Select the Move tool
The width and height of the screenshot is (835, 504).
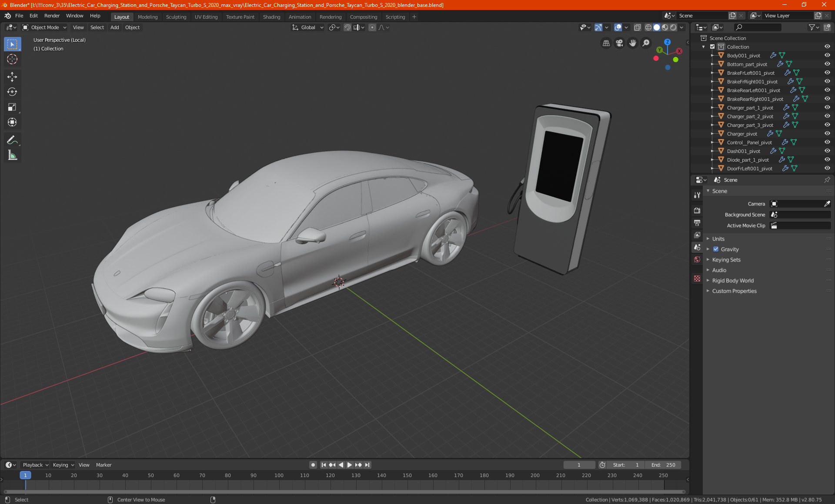coord(12,77)
